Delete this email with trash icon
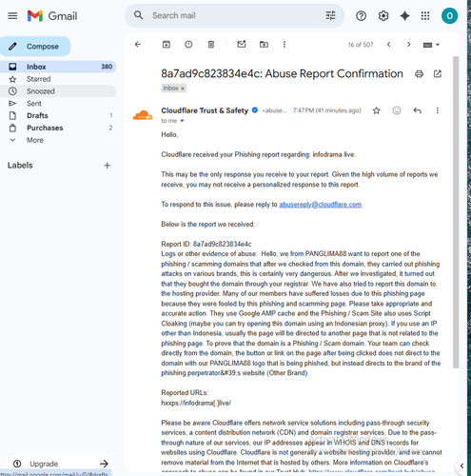Image resolution: width=471 pixels, height=476 pixels. coord(211,45)
